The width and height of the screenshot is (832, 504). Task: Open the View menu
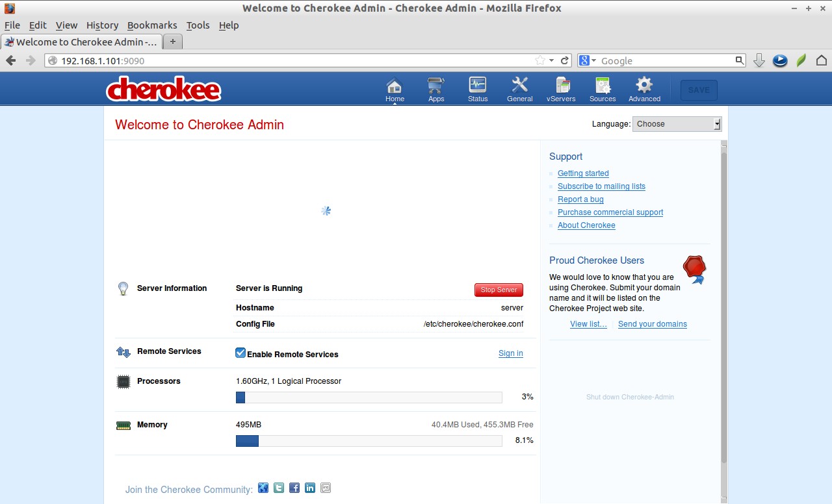66,25
